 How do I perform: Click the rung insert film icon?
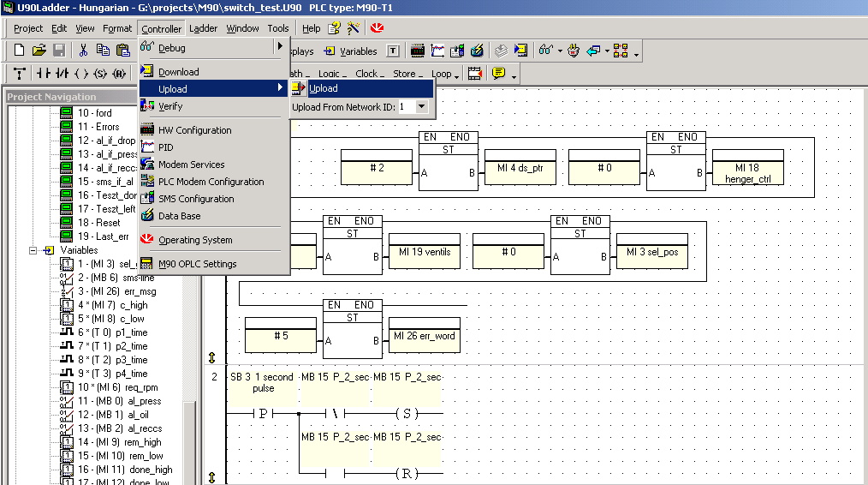click(474, 73)
